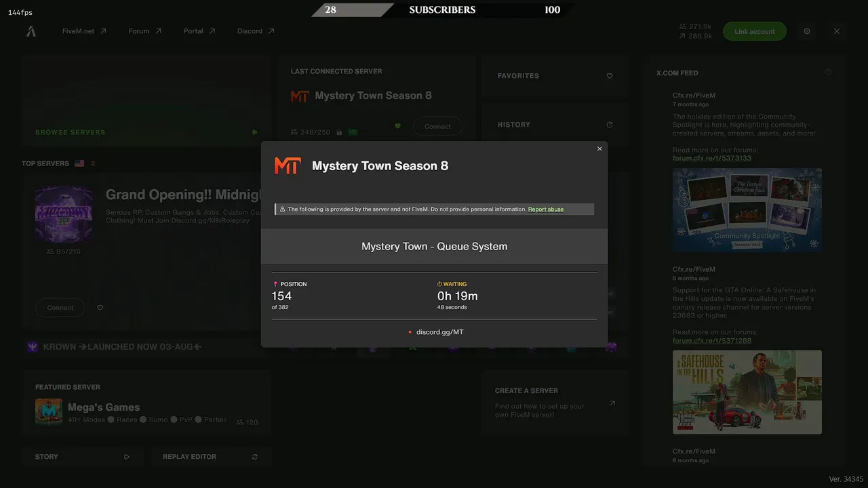Click the 7 months ago Cfx.re/FiveM post author
This screenshot has height=488, width=868.
(694, 96)
